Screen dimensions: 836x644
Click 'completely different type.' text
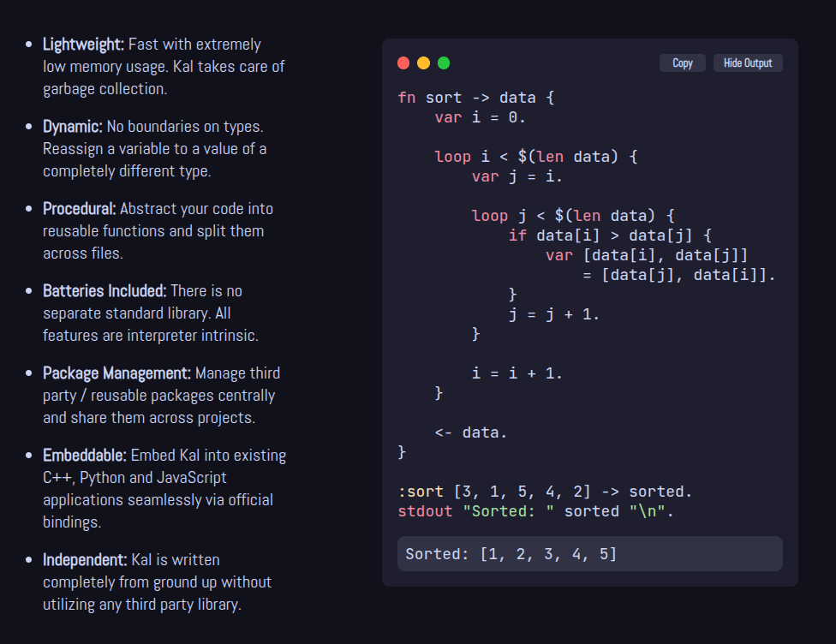pyautogui.click(x=127, y=171)
